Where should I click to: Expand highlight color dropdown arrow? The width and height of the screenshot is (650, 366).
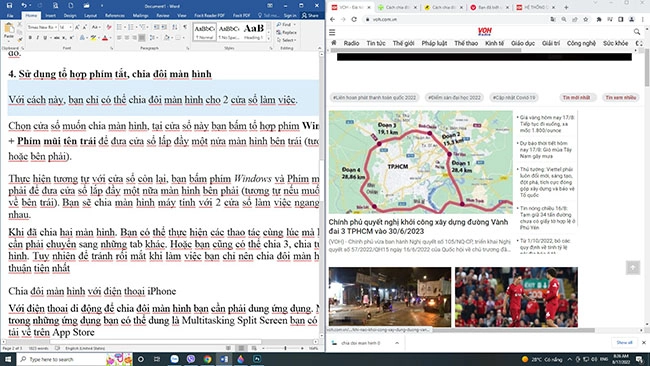(99, 38)
